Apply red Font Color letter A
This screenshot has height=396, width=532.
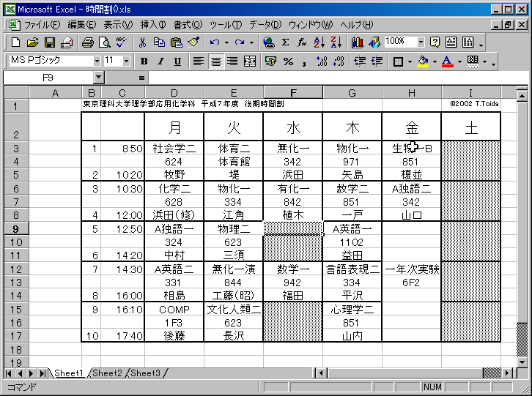coord(448,61)
